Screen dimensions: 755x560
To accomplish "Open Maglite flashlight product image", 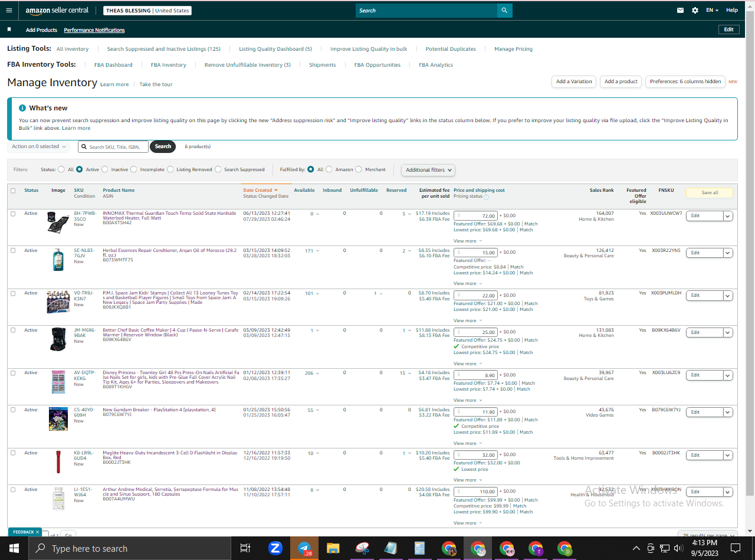I will [x=58, y=461].
